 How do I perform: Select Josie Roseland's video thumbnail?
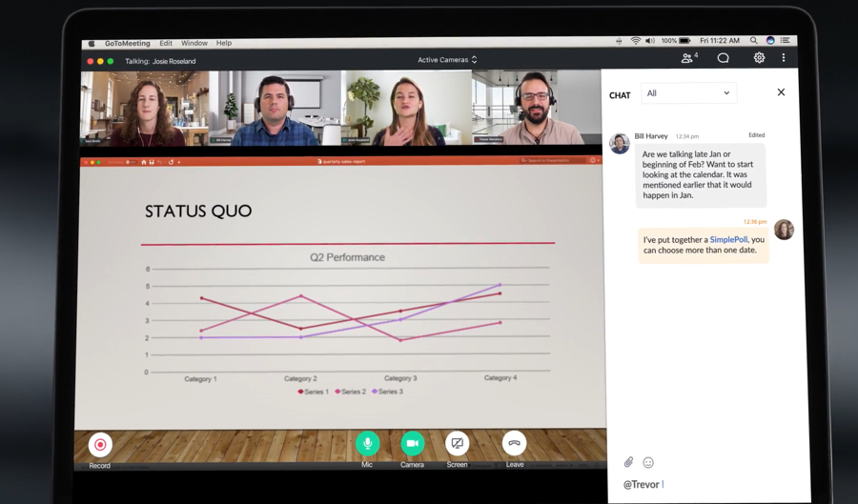click(407, 108)
